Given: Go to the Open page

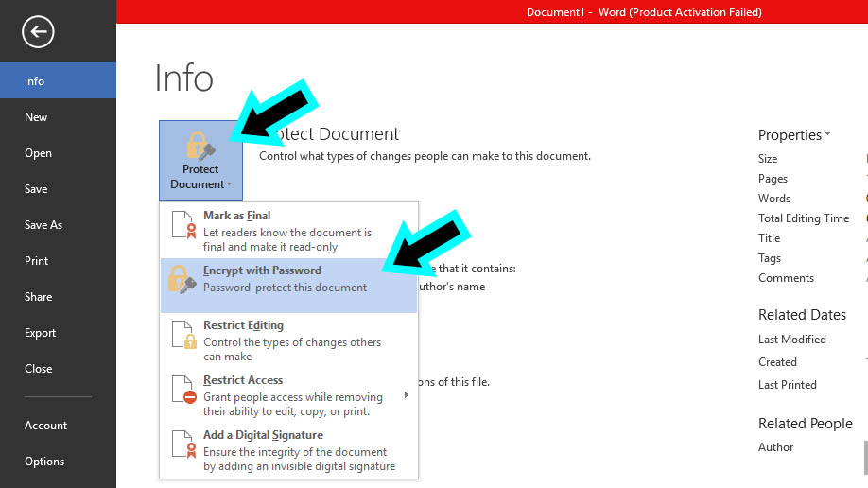Looking at the screenshot, I should tap(38, 153).
